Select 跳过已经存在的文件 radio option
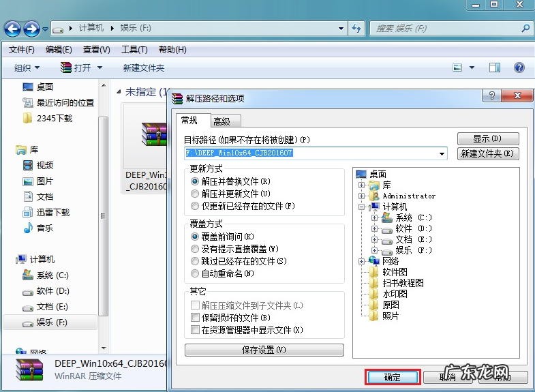The height and width of the screenshot is (392, 535). (x=194, y=261)
